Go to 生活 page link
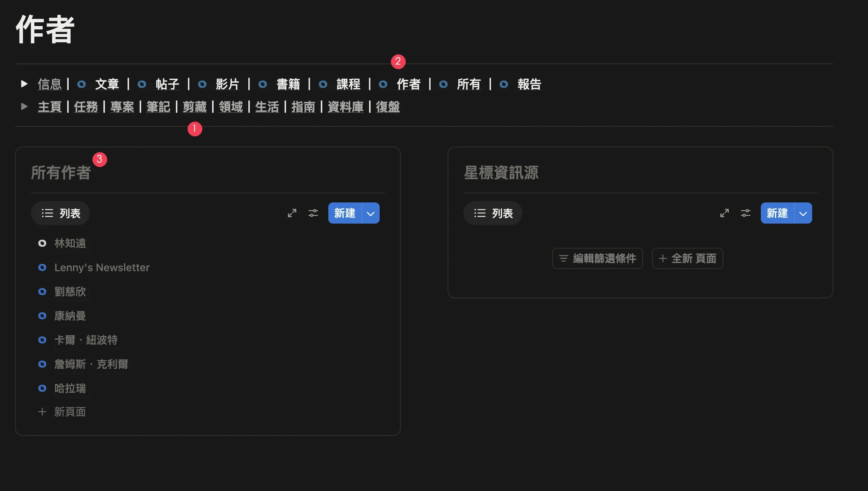868x491 pixels. click(267, 107)
